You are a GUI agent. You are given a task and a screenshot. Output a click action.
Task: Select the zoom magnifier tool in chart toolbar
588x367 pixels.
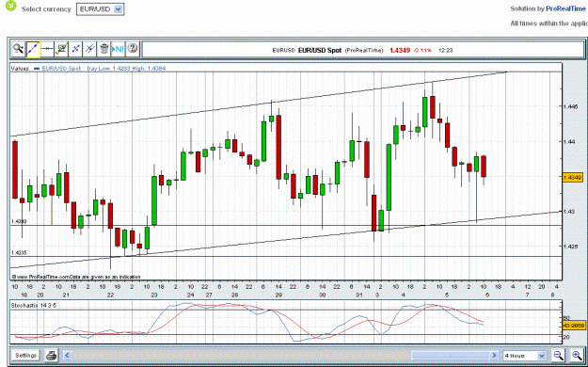click(x=19, y=49)
